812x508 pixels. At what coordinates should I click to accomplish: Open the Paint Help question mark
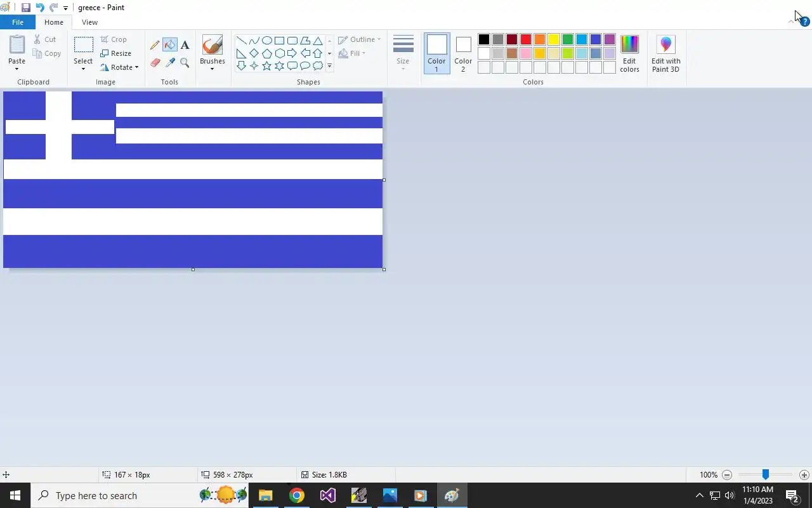805,22
